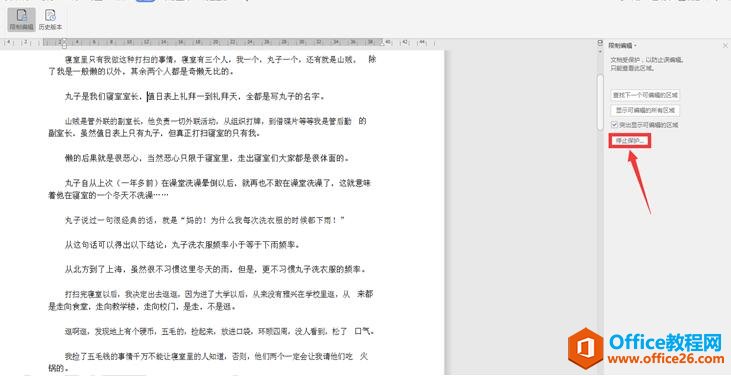Click the 限制编辑 toolbar icon

[21, 20]
